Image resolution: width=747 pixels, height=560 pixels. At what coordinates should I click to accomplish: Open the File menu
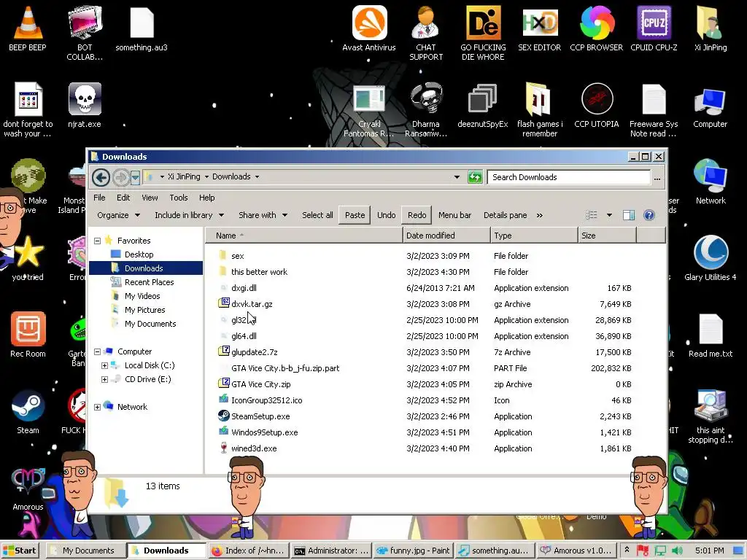pos(99,198)
